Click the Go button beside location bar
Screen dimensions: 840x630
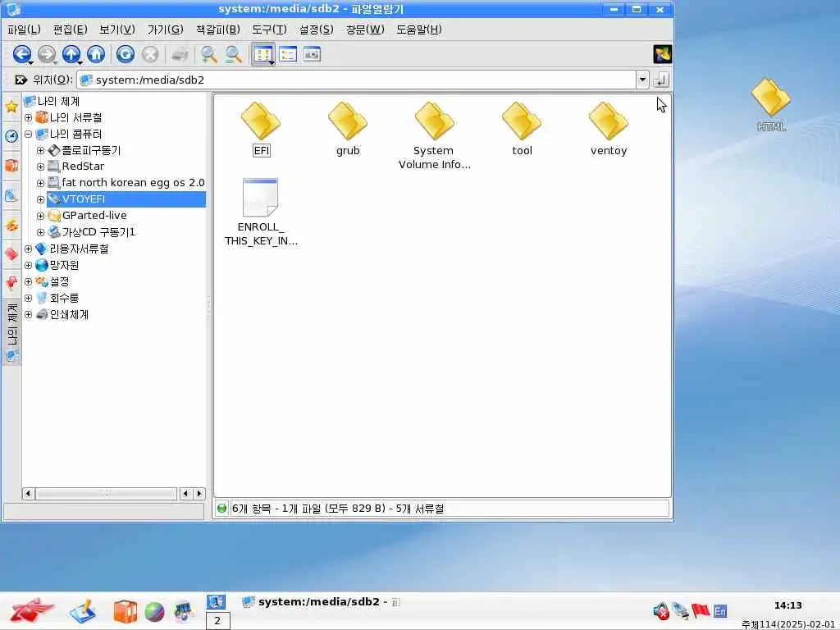click(x=661, y=80)
